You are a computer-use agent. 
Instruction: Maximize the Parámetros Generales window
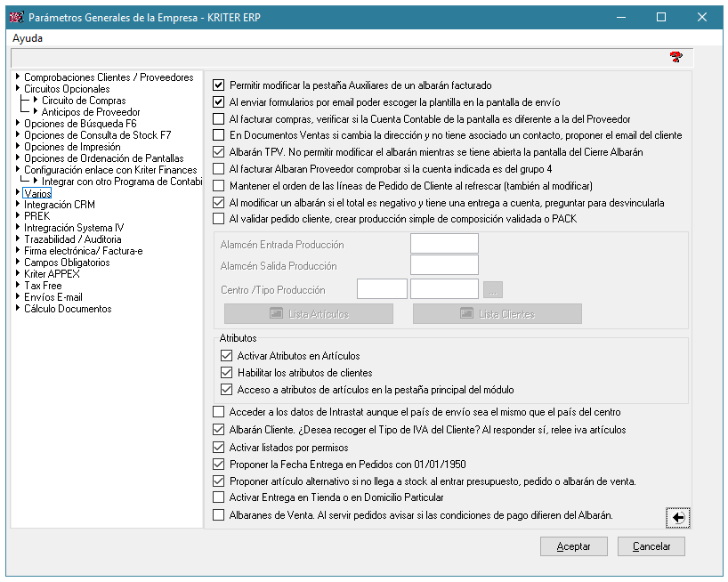661,17
